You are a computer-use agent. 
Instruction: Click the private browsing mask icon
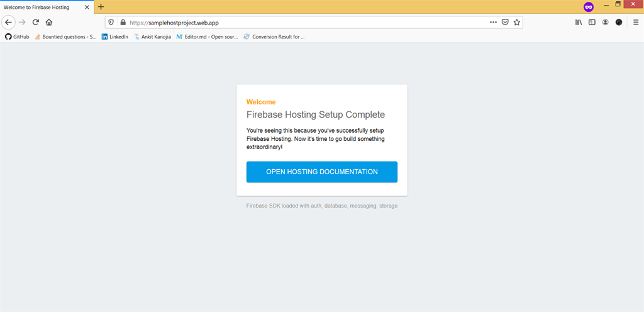tap(589, 7)
